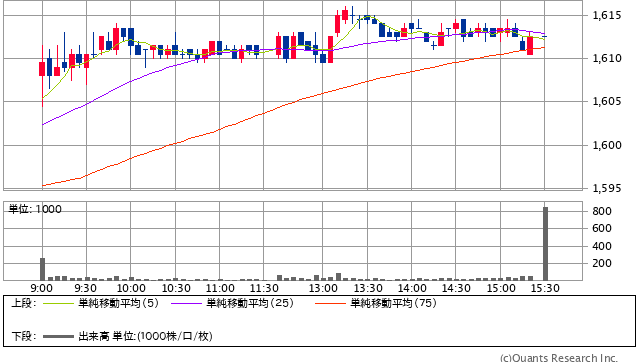This screenshot has width=638, height=362.
Task: Click the 11:30 time axis label
Action: click(x=264, y=288)
